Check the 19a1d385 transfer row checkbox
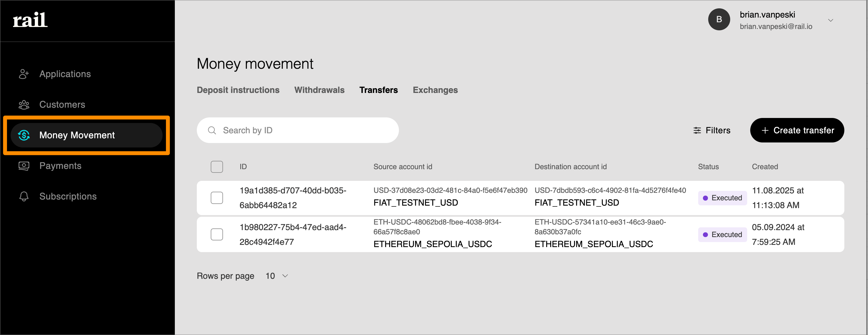This screenshot has height=335, width=868. tap(217, 198)
